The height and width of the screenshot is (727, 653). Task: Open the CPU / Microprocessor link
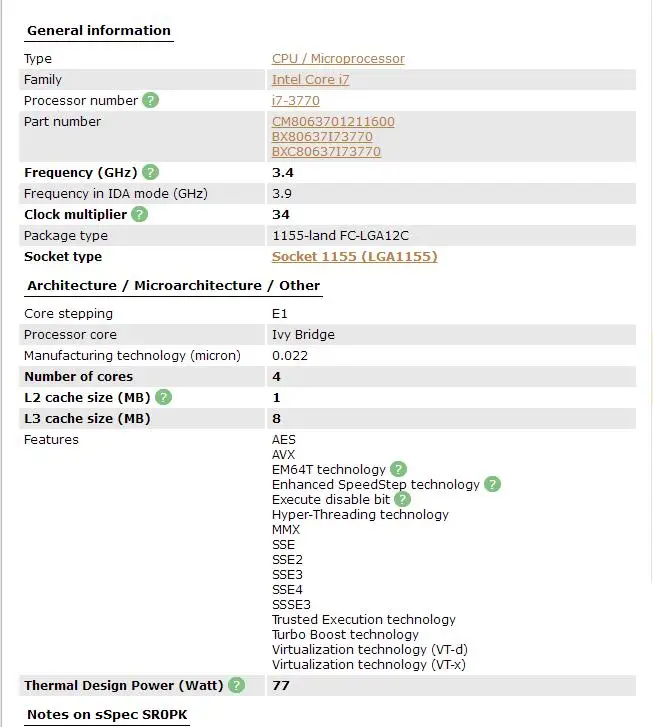point(338,59)
